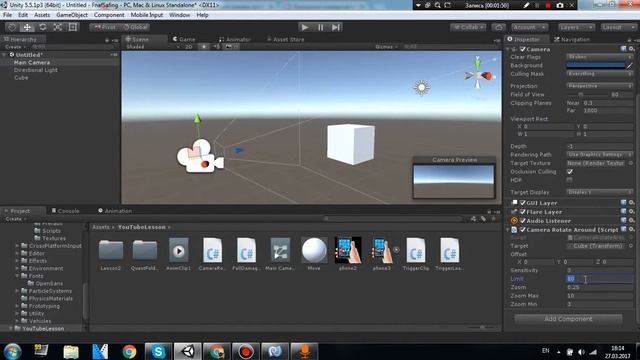Click the Play button

tap(304, 27)
